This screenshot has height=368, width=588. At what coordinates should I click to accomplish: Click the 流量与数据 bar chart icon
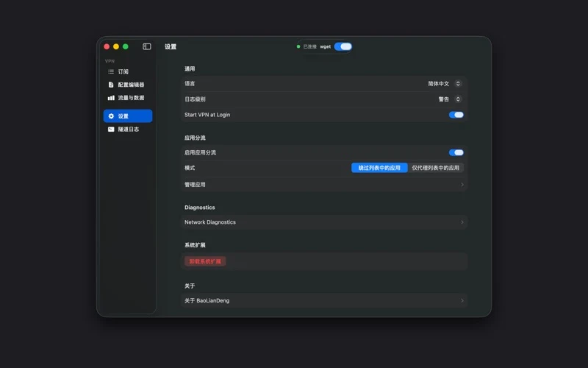pos(111,98)
